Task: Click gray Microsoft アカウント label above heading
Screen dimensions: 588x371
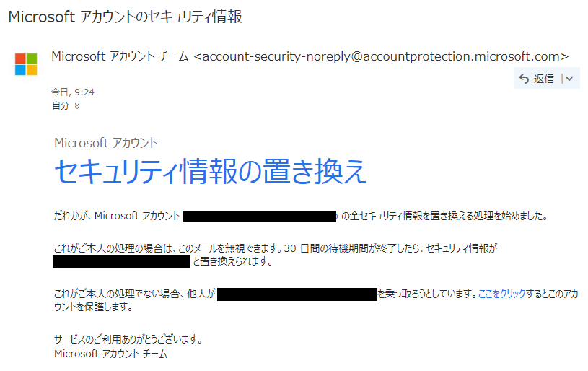Action: (106, 143)
